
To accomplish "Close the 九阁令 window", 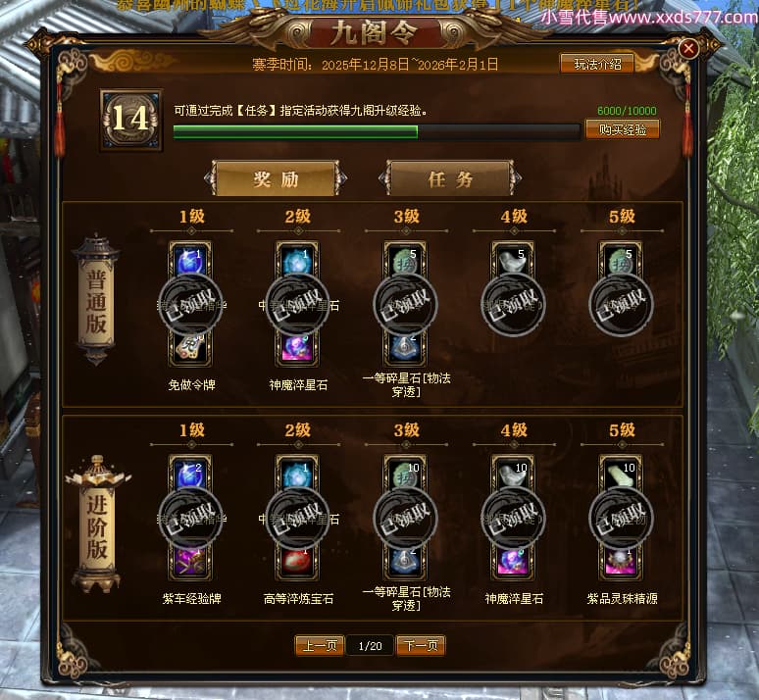I will [688, 48].
